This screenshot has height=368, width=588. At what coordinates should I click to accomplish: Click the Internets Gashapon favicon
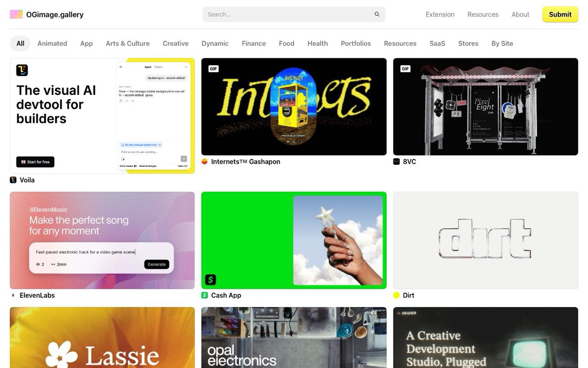(205, 161)
